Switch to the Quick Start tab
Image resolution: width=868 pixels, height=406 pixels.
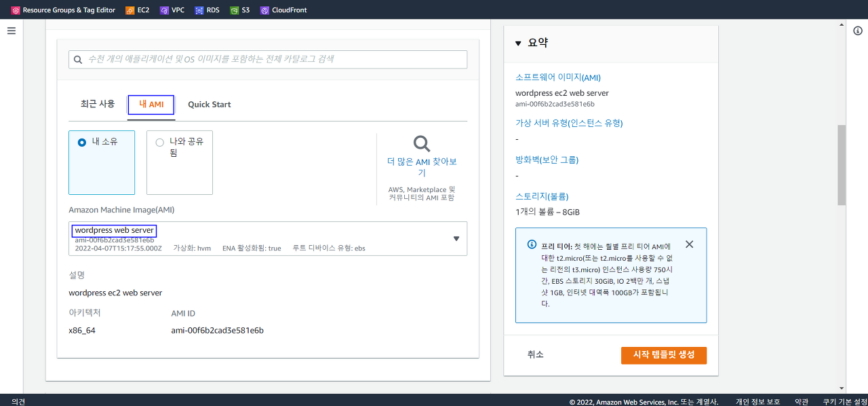click(x=210, y=105)
